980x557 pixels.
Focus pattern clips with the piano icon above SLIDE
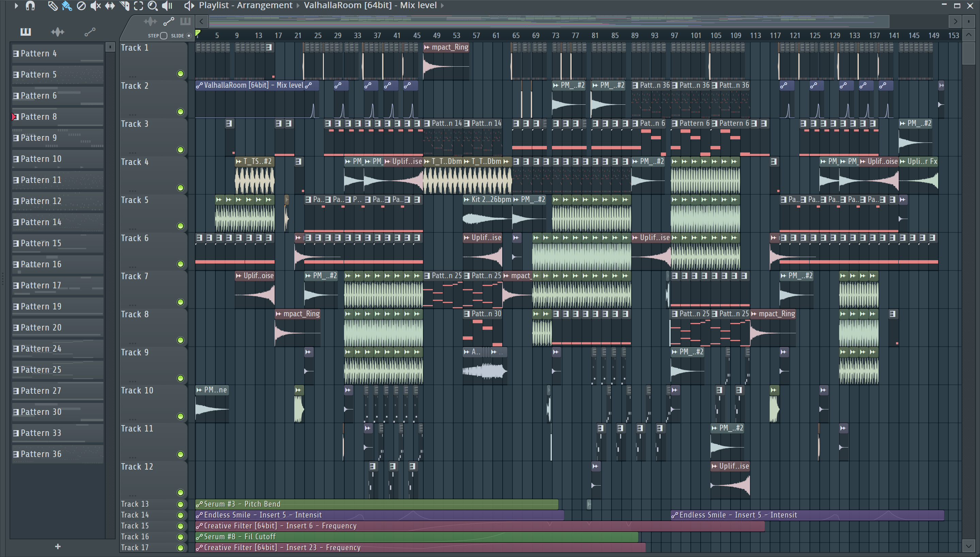pos(185,21)
